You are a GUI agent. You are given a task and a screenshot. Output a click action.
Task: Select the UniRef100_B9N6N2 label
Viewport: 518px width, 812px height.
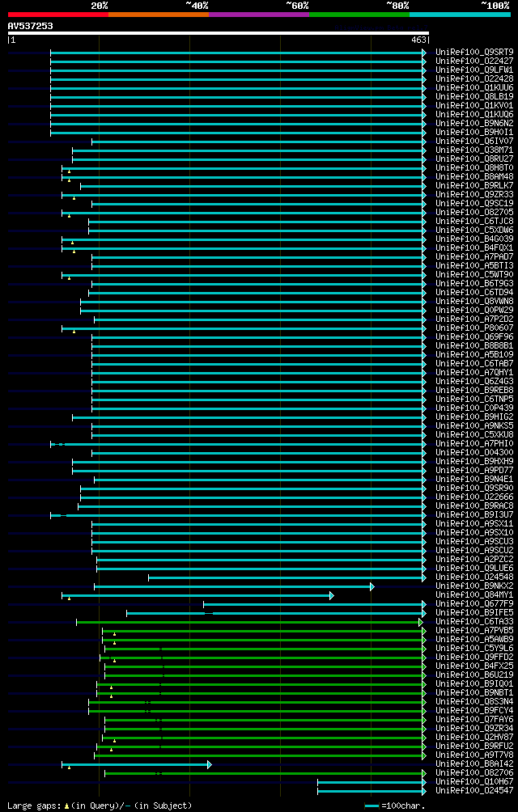(474, 123)
